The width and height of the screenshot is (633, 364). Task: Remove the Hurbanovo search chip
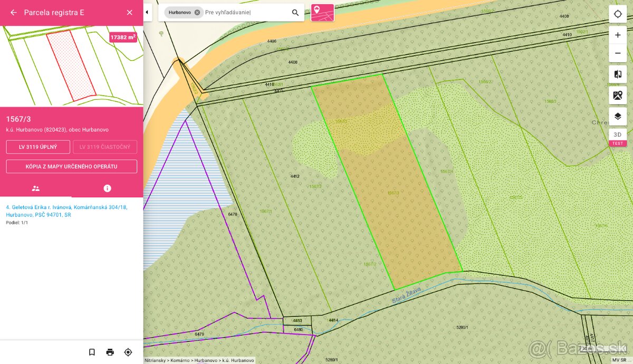[x=197, y=12]
